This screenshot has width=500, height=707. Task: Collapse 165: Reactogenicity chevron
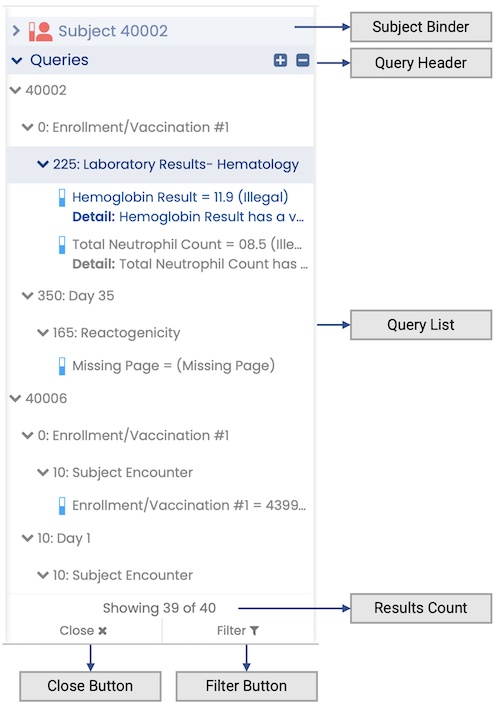(43, 333)
